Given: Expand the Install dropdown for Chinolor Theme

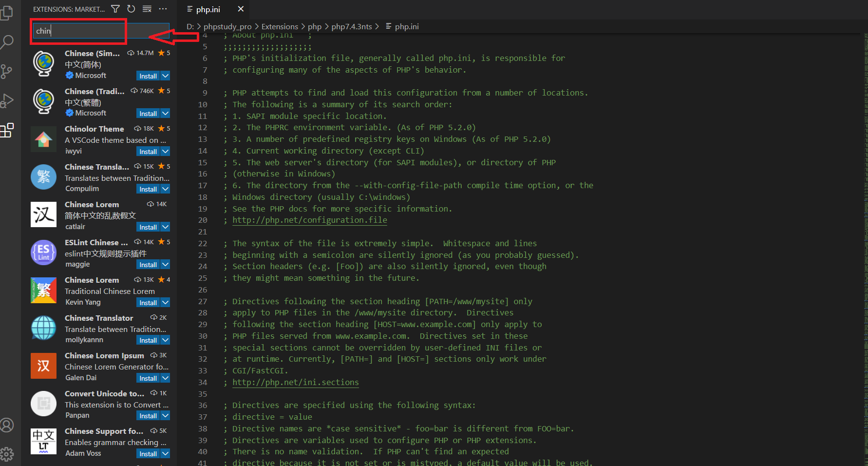Looking at the screenshot, I should pyautogui.click(x=165, y=151).
